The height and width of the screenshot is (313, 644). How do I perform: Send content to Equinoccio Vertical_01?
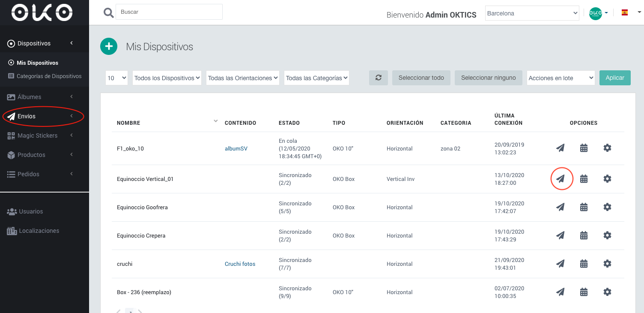pos(560,178)
